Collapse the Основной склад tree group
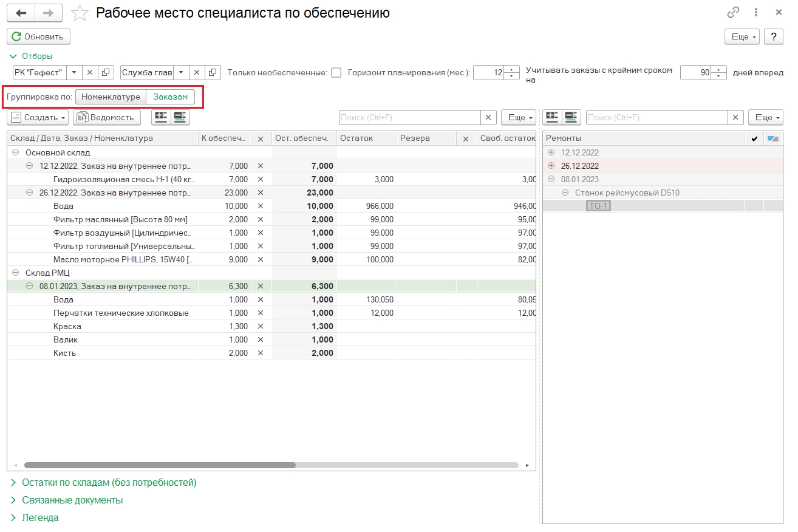 pyautogui.click(x=16, y=152)
